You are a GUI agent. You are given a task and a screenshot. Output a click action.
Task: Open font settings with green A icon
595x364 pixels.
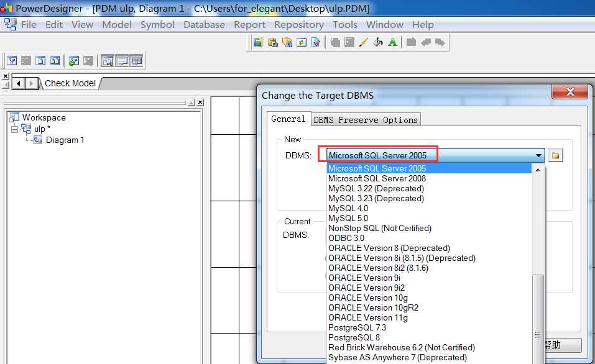pos(392,42)
